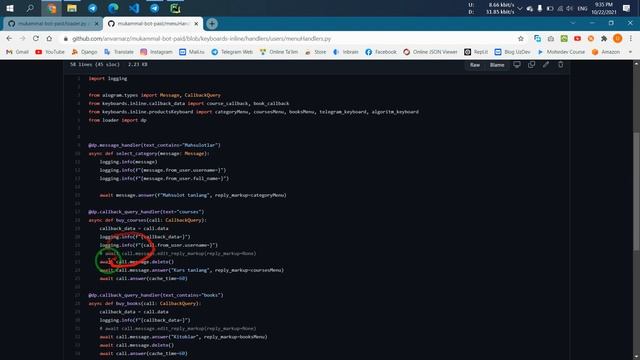Open the Translate bookmark
This screenshot has width=640, height=360.
click(119, 52)
